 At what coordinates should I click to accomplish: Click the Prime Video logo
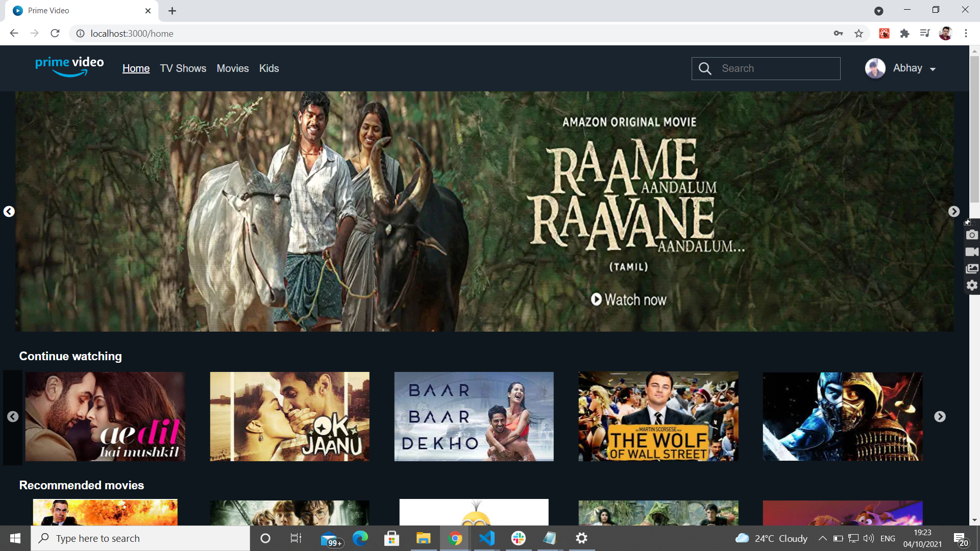coord(69,67)
